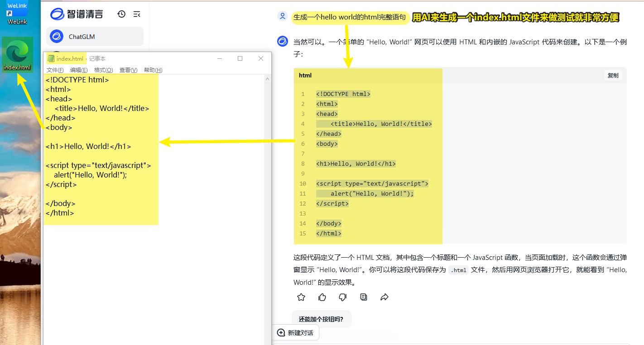Viewport: 644px width, 345px height.
Task: Open the 文件(F) menu in Notepad
Action: tap(55, 70)
